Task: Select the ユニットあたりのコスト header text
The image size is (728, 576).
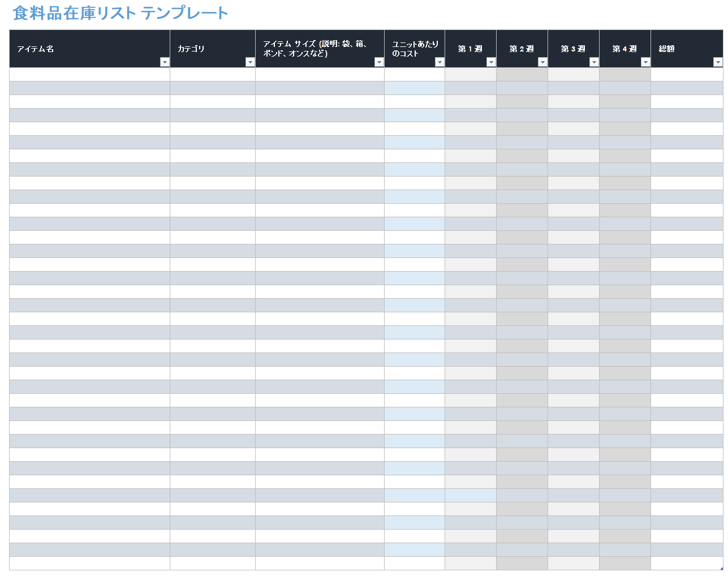Action: [415, 49]
